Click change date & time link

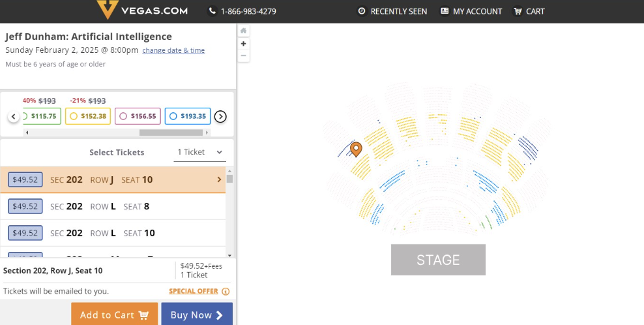click(173, 50)
